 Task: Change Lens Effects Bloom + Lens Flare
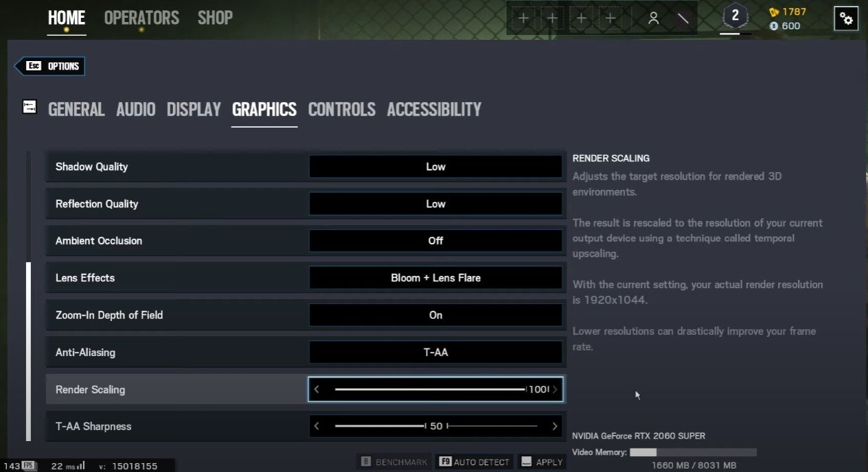pos(435,278)
